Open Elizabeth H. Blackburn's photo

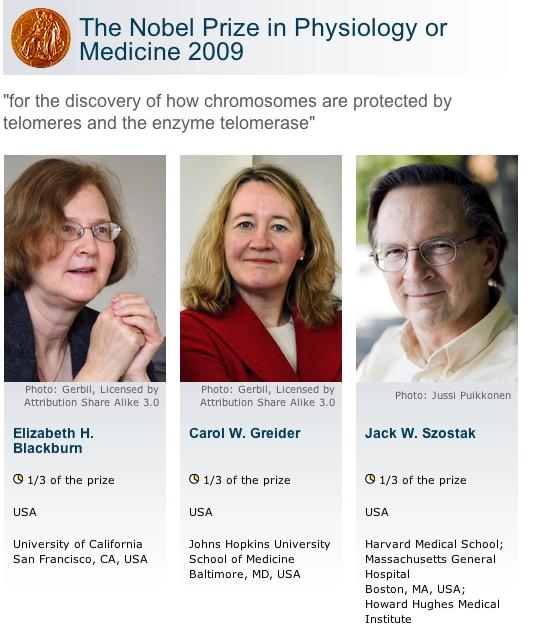pyautogui.click(x=85, y=268)
